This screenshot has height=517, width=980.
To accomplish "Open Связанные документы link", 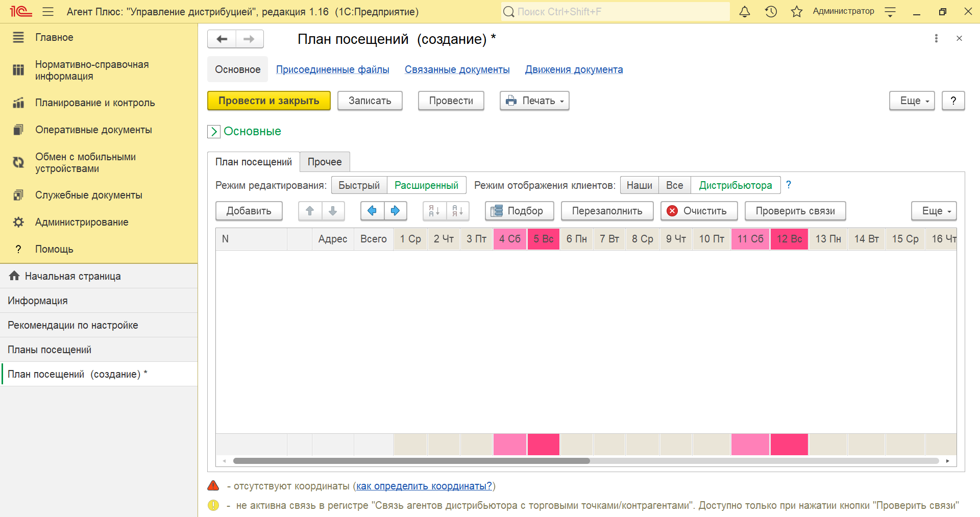I will tap(457, 69).
